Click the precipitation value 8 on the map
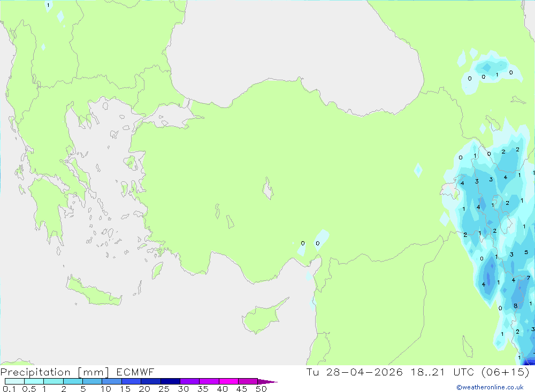The height and width of the screenshot is (392, 535). tap(516, 306)
